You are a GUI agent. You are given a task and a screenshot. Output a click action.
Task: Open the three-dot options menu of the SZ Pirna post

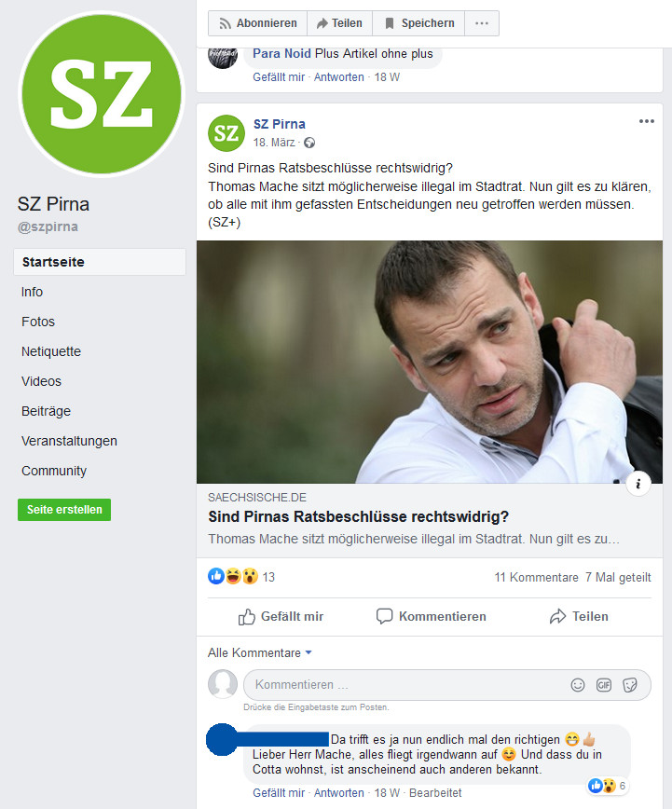click(x=646, y=122)
